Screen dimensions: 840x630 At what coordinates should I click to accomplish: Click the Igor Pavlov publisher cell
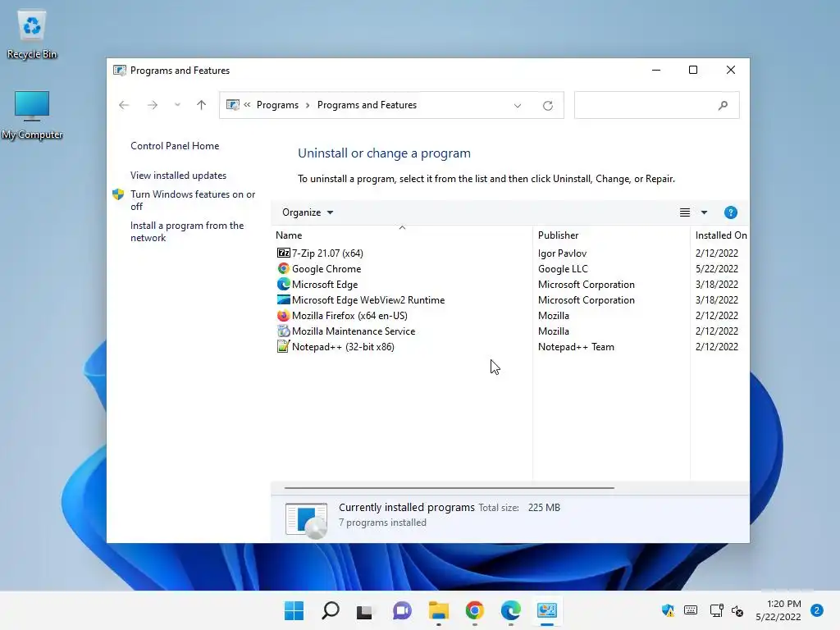[x=562, y=253]
